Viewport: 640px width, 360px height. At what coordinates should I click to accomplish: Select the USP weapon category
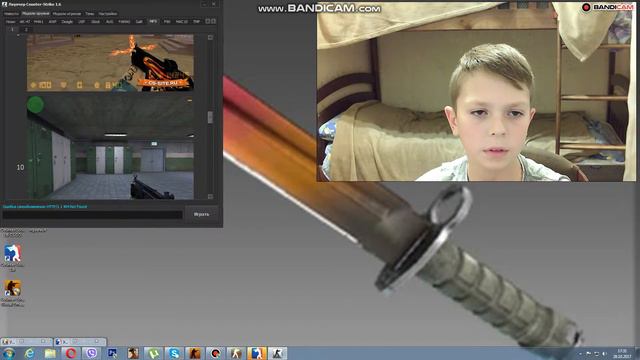[82, 22]
